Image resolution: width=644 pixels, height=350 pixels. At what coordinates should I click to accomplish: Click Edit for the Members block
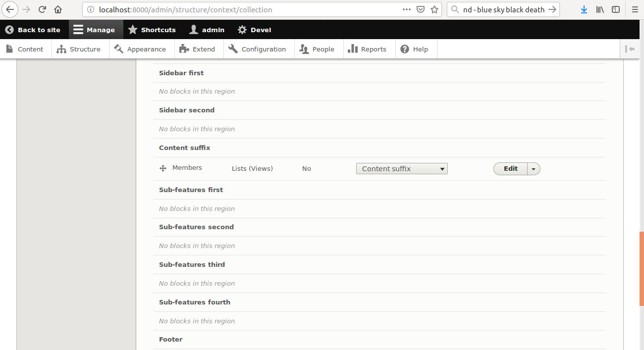(510, 169)
